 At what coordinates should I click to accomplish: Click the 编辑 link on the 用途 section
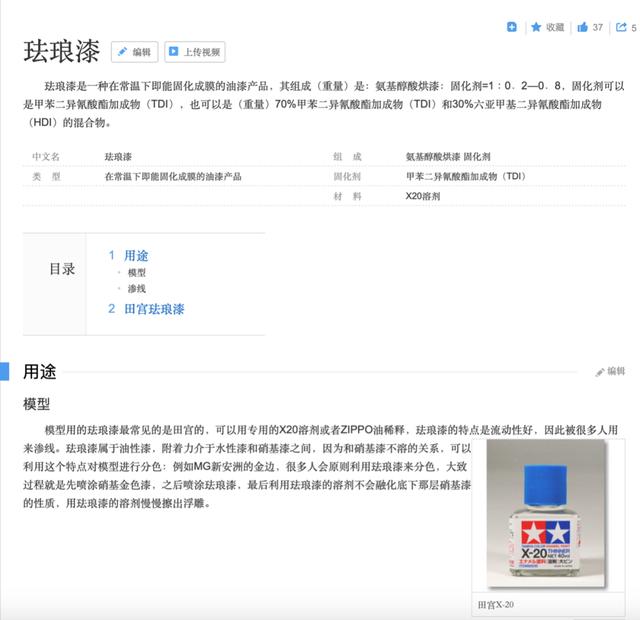coord(611,371)
